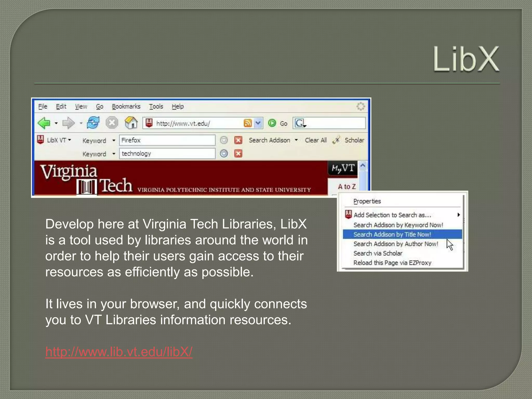Open the MyVT link on Virginia Tech page

[343, 169]
